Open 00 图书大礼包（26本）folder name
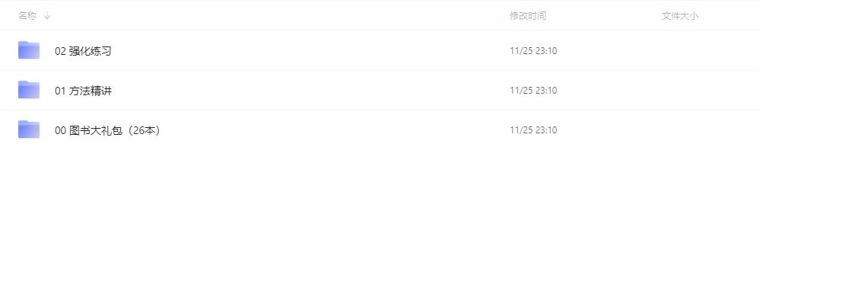868x307 pixels. (107, 130)
